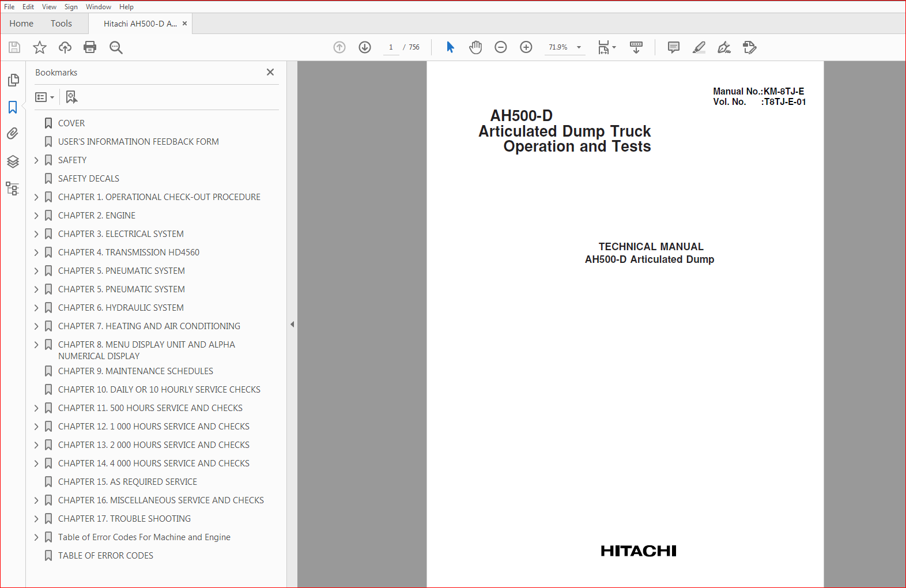Screen dimensions: 906x588
Task: Open User's Information Feedback Form bookmark
Action: (x=138, y=142)
